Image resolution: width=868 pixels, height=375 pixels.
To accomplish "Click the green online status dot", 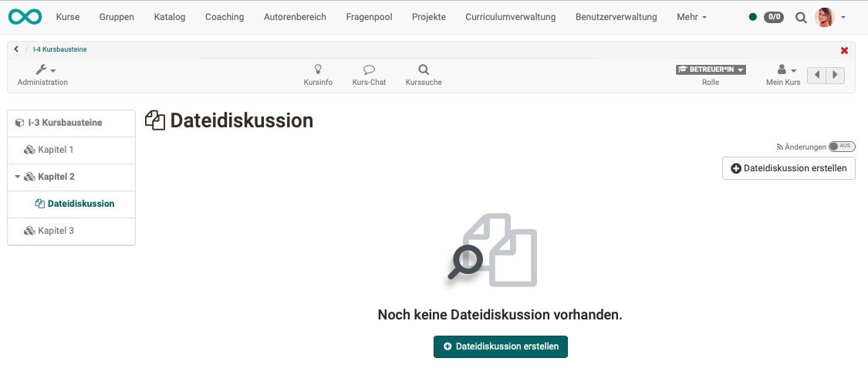I will point(753,17).
